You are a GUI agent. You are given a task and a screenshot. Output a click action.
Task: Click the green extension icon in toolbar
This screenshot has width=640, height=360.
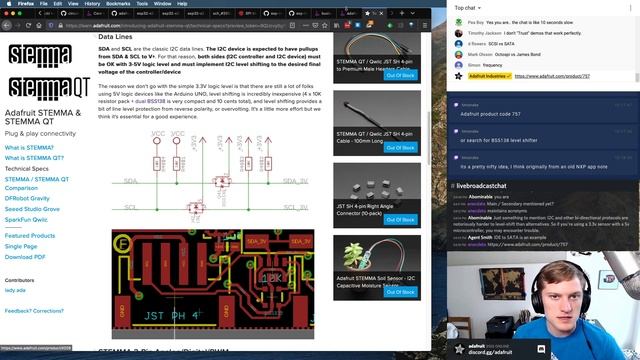(390, 25)
